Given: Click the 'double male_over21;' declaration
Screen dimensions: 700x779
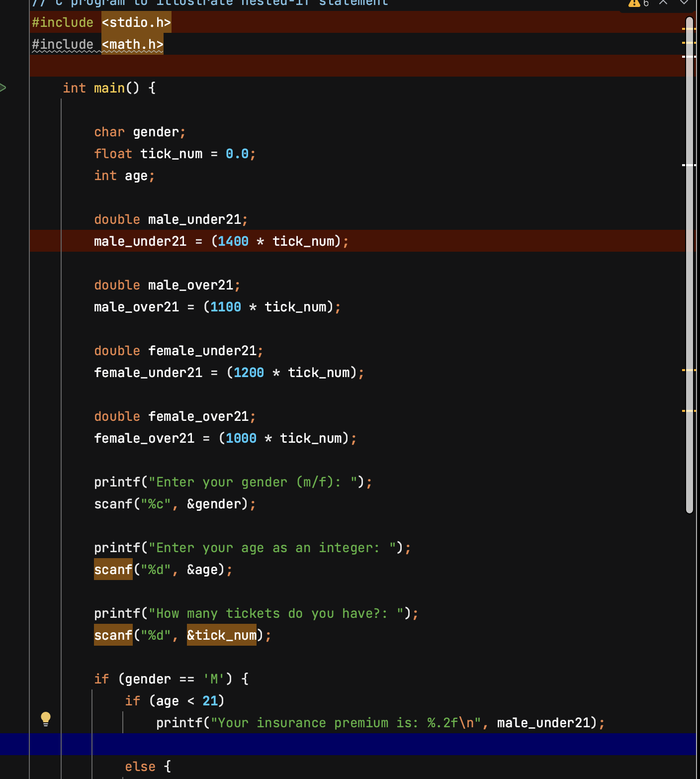Looking at the screenshot, I should (x=167, y=285).
